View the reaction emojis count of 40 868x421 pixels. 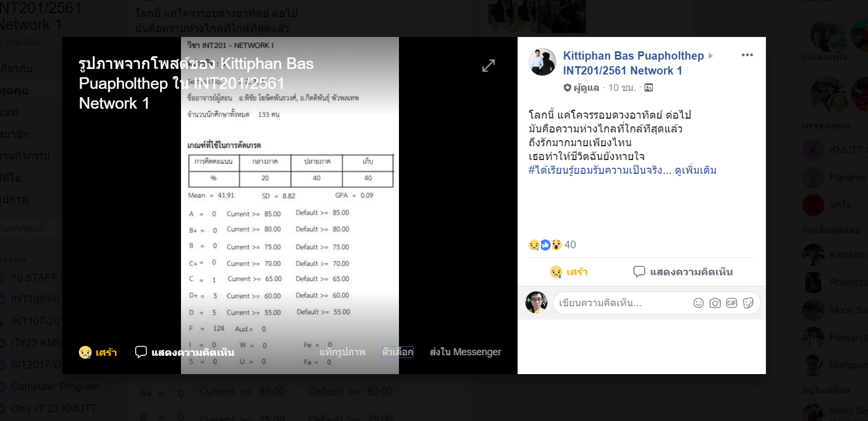pyautogui.click(x=552, y=244)
